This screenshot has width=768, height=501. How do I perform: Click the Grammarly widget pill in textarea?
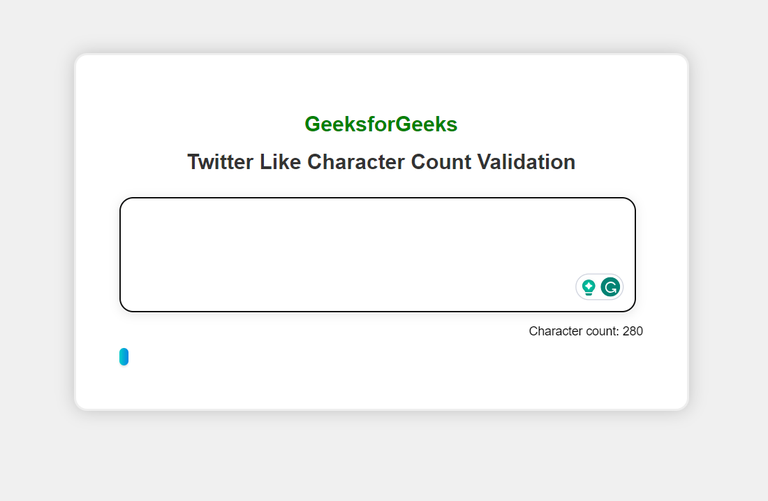tap(599, 287)
